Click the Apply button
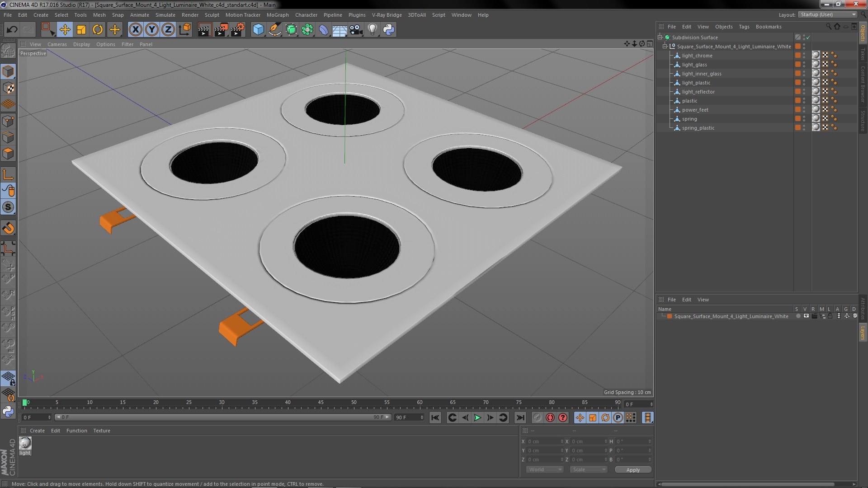Image resolution: width=868 pixels, height=488 pixels. click(x=632, y=470)
